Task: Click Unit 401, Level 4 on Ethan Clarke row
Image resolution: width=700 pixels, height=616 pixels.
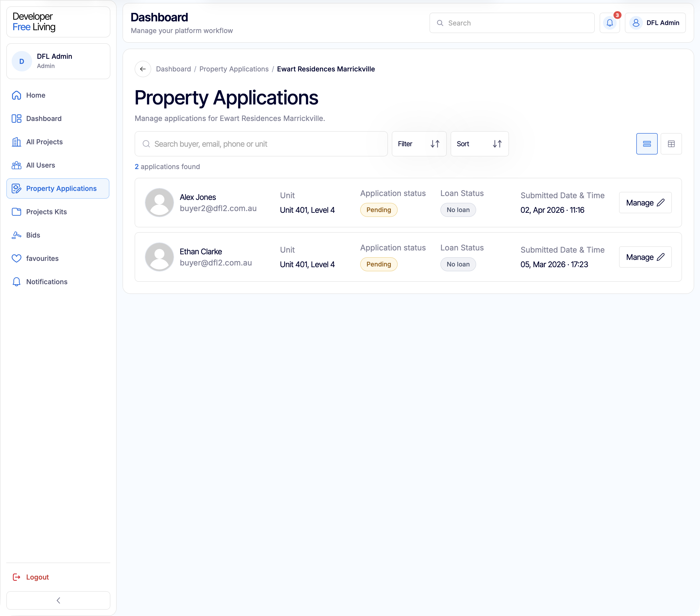Action: (x=307, y=265)
